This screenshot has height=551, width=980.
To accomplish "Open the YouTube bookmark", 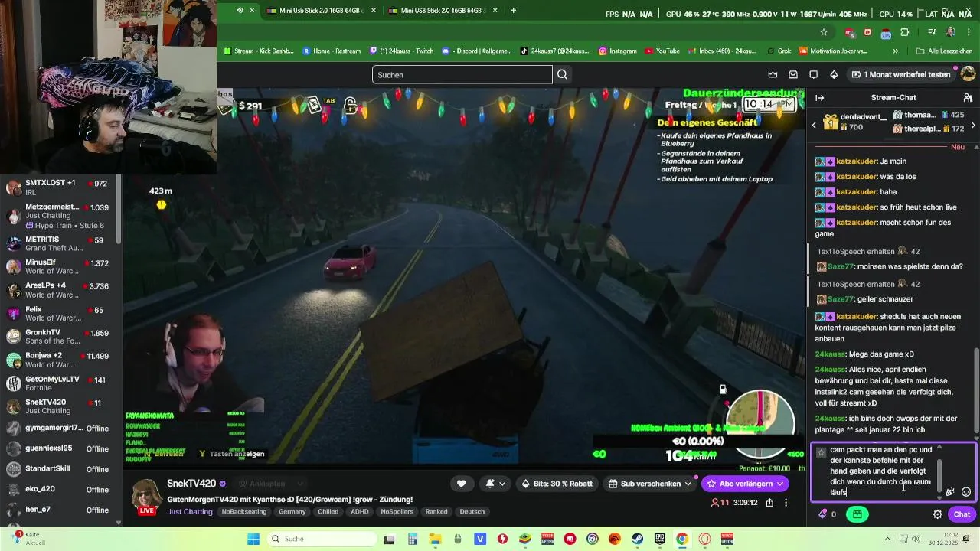I will coord(662,51).
